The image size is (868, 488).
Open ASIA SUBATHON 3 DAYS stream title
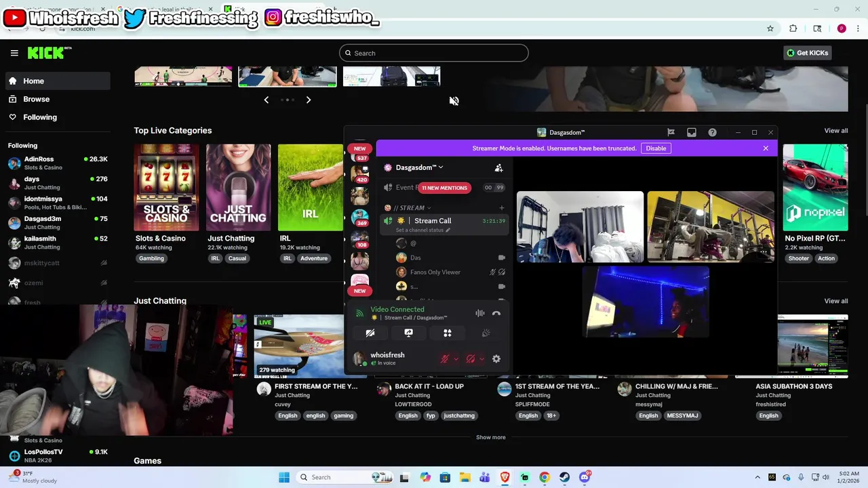(793, 386)
